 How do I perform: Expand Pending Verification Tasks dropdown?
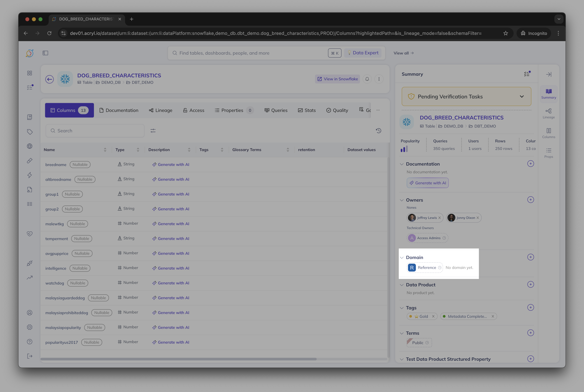pos(521,96)
